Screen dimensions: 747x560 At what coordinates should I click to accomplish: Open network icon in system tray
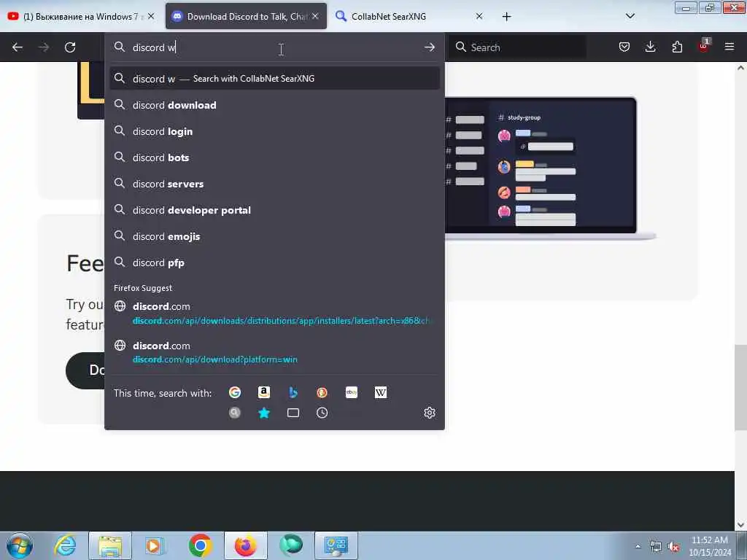[656, 547]
